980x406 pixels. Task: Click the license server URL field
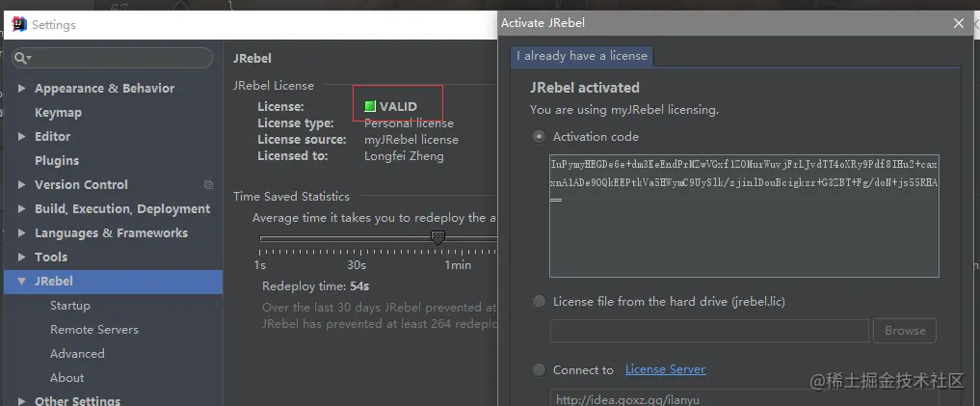pos(744,398)
